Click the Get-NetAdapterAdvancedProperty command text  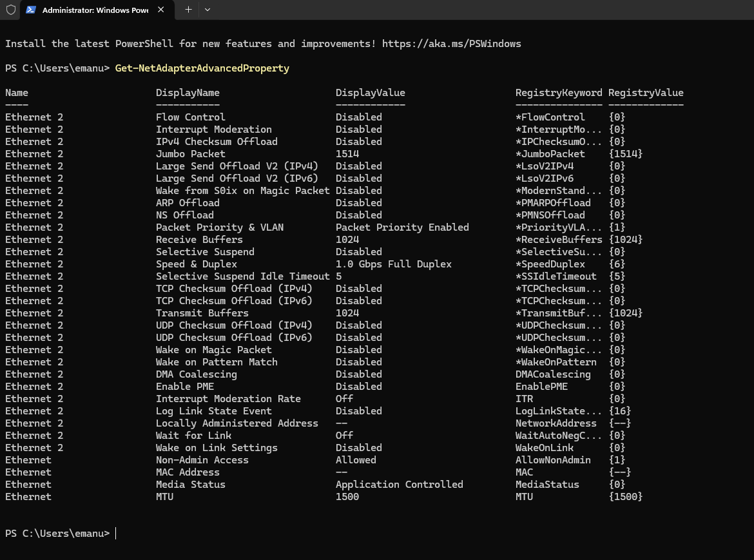click(202, 68)
